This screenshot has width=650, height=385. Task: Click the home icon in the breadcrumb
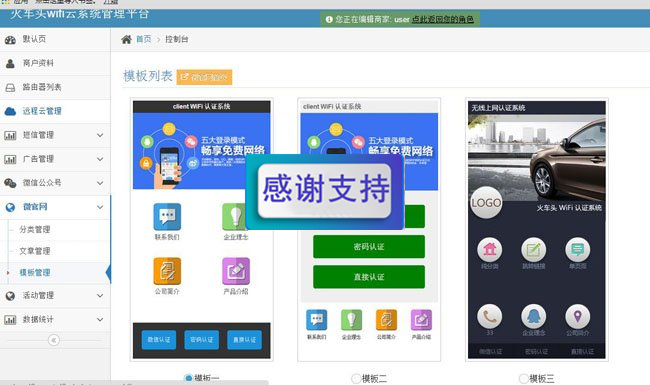point(126,39)
